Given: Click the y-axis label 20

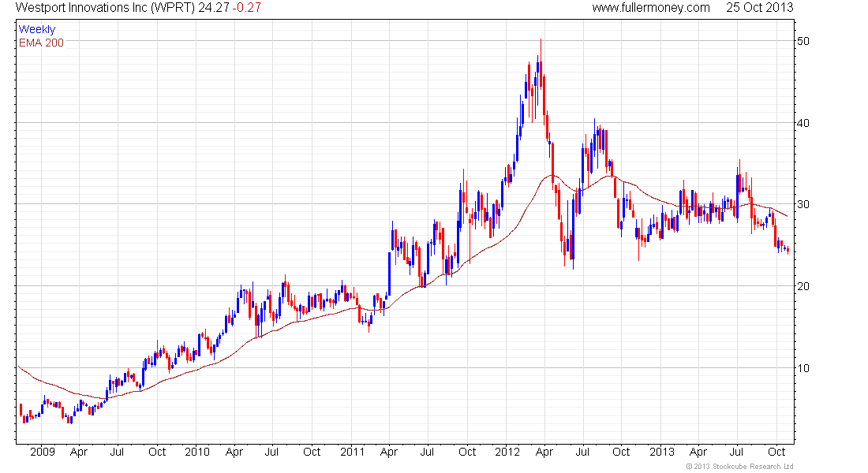Looking at the screenshot, I should pos(803,286).
